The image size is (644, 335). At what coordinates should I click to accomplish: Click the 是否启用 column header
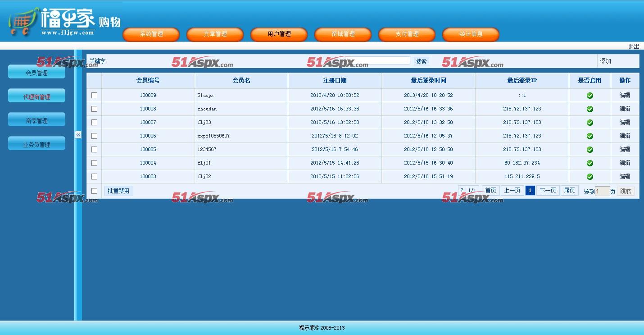(590, 81)
